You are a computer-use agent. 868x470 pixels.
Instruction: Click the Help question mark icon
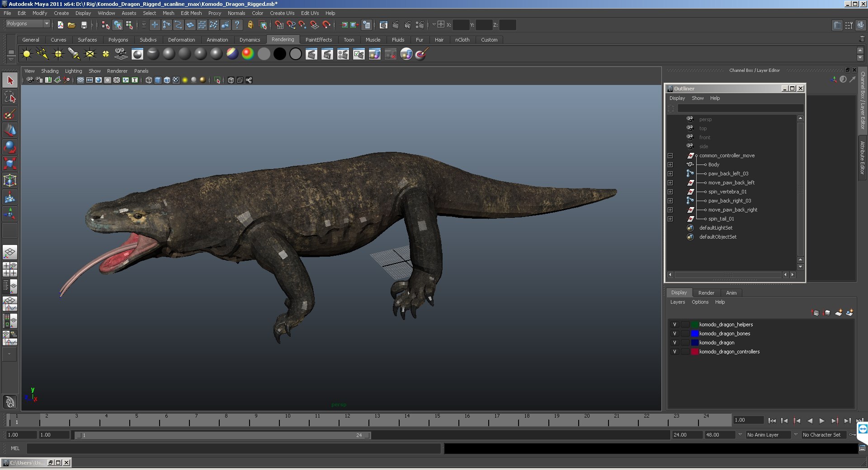point(237,25)
